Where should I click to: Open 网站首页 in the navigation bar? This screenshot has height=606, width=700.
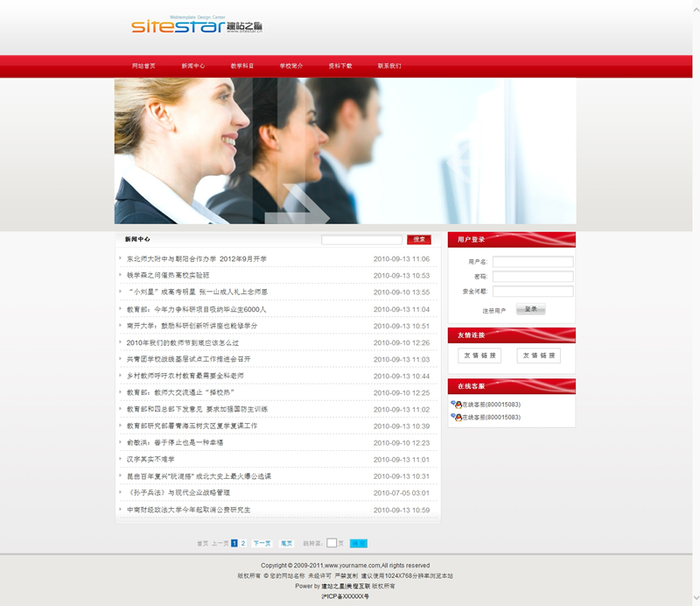pyautogui.click(x=143, y=66)
